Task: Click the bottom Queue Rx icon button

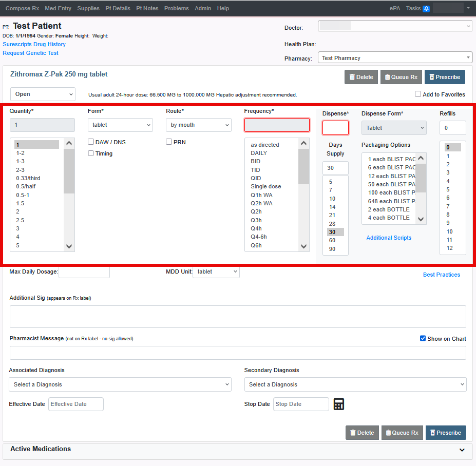Action: (389, 433)
